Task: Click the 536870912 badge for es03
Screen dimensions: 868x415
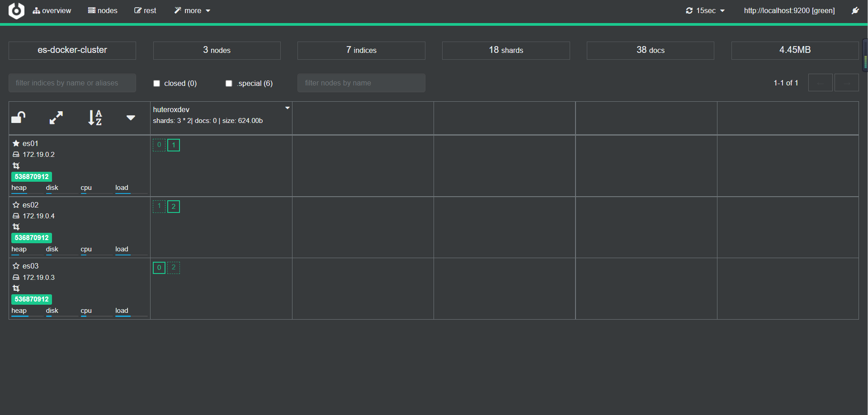Action: pyautogui.click(x=32, y=299)
